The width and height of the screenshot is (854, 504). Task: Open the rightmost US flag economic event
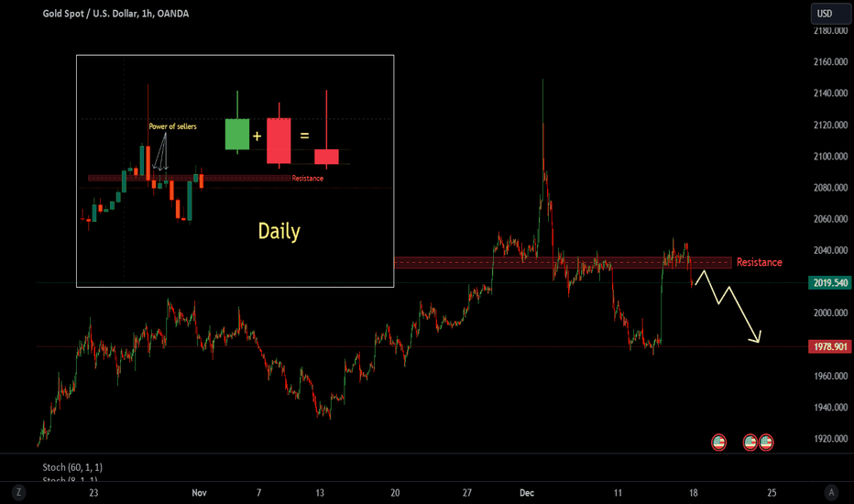pos(766,443)
